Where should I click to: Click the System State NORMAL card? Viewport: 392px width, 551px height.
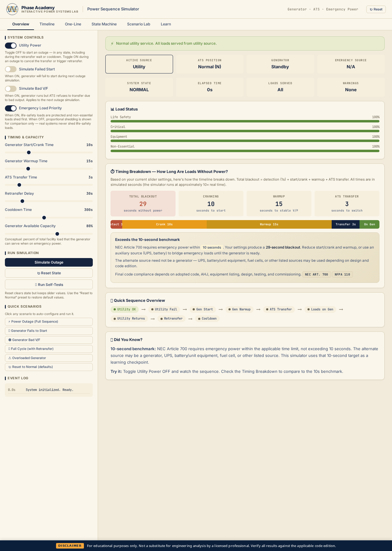tap(139, 87)
